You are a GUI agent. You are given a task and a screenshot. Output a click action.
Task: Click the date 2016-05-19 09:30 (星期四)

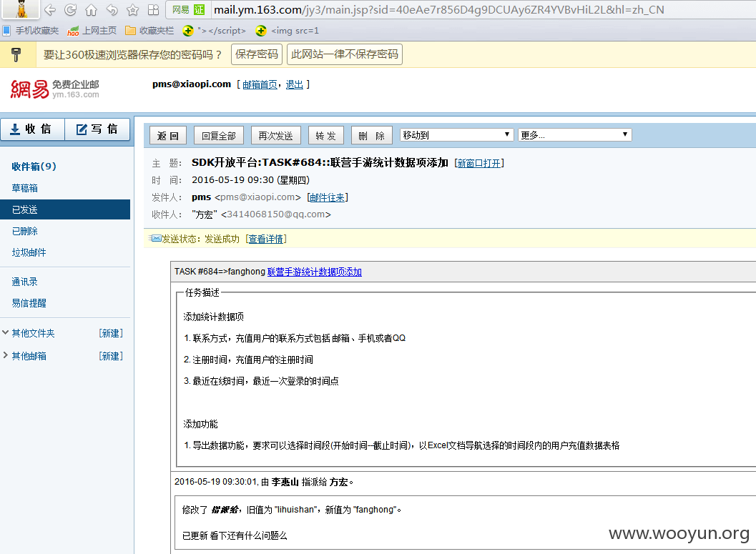tap(251, 180)
